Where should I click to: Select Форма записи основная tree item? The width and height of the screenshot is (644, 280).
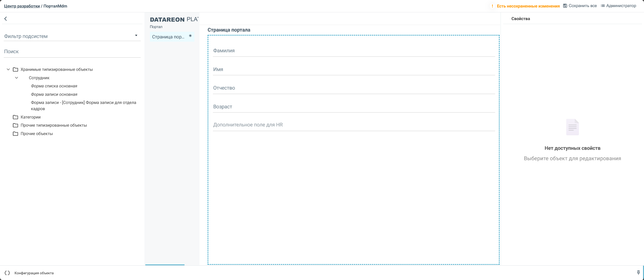click(x=54, y=94)
